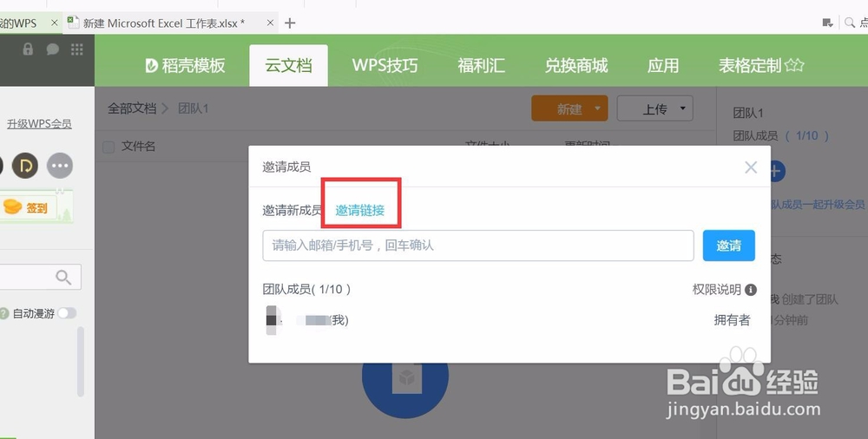The image size is (868, 439).
Task: Select the 云文档 tab
Action: click(288, 65)
